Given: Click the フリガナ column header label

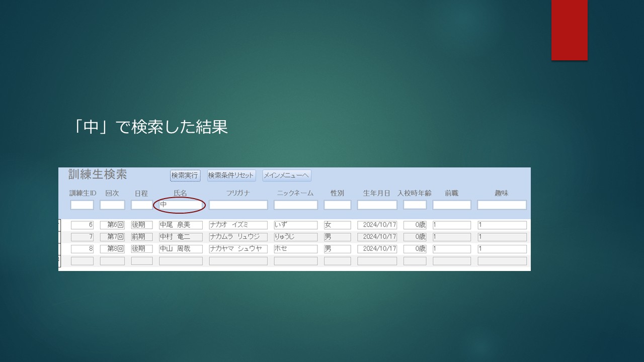Looking at the screenshot, I should [238, 193].
